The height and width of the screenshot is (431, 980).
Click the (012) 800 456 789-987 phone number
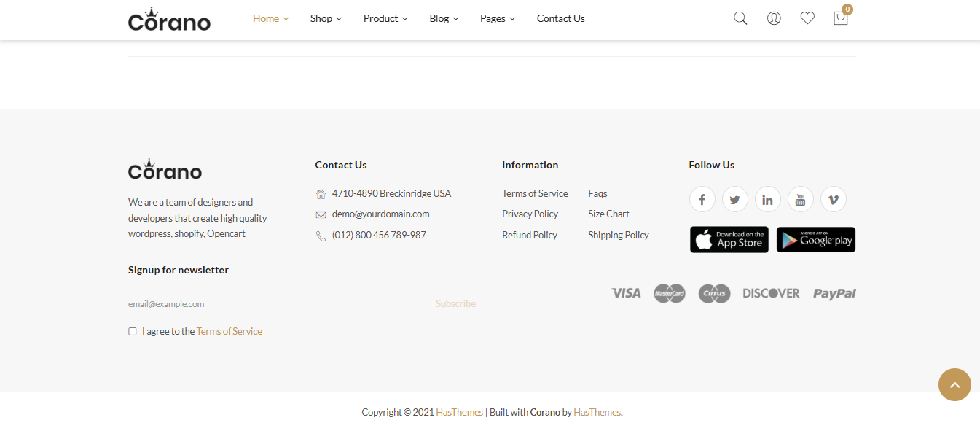click(x=379, y=235)
